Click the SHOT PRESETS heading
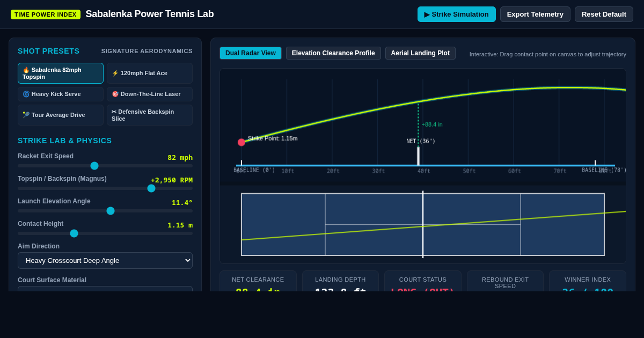This screenshot has width=644, height=338. point(49,51)
